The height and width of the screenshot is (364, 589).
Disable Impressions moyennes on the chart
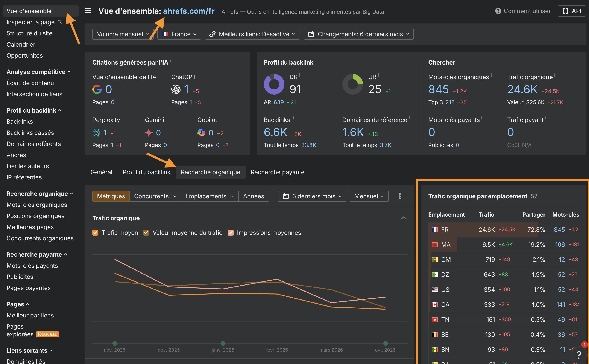pyautogui.click(x=231, y=233)
